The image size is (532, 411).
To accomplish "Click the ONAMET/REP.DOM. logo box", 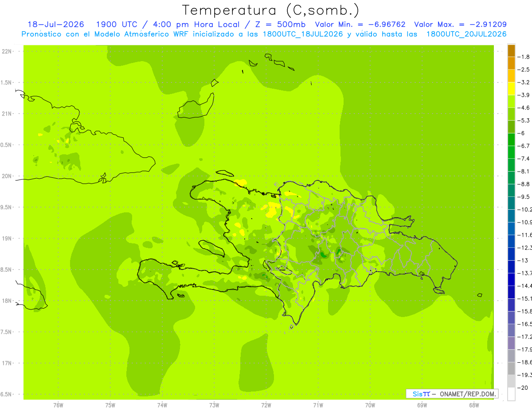I will tap(452, 394).
